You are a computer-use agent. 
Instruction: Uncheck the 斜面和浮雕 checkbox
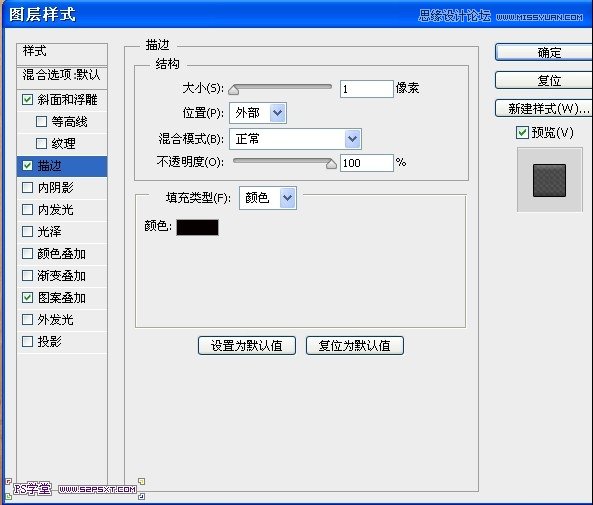(x=27, y=100)
